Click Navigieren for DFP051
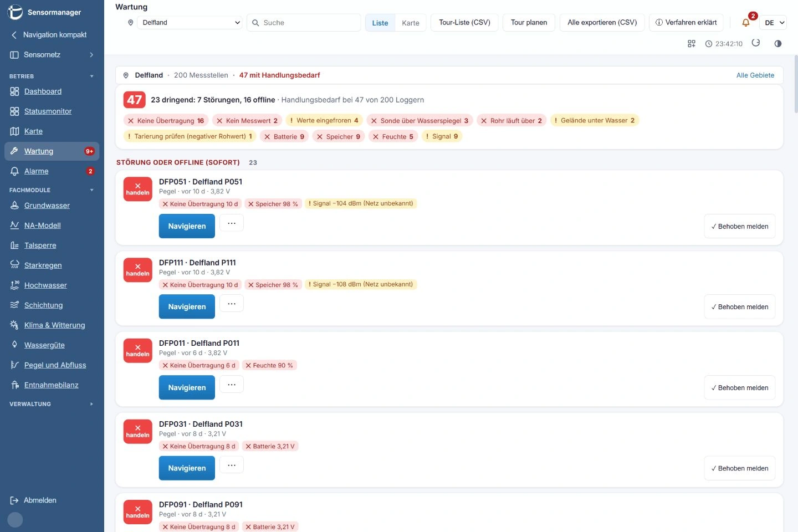 (x=187, y=226)
